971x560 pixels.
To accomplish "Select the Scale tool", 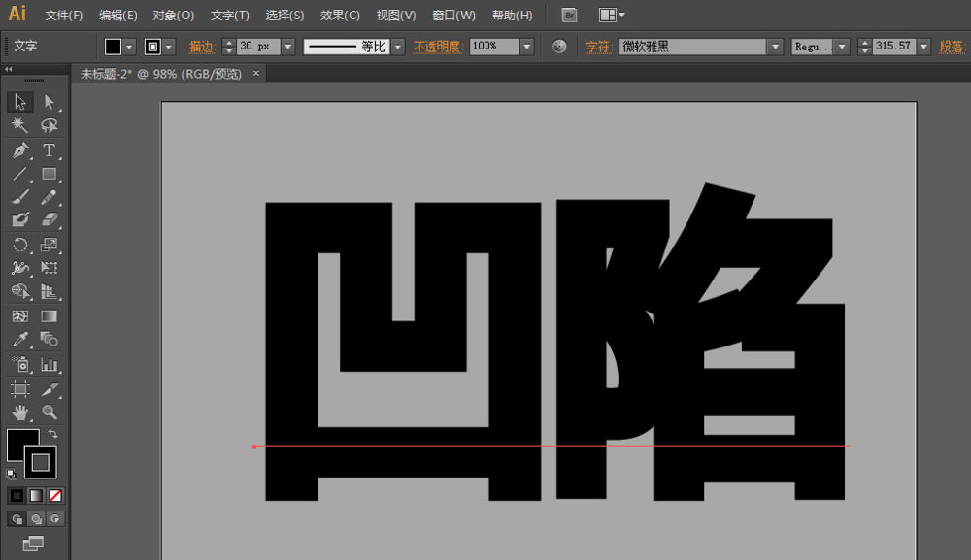I will (49, 245).
